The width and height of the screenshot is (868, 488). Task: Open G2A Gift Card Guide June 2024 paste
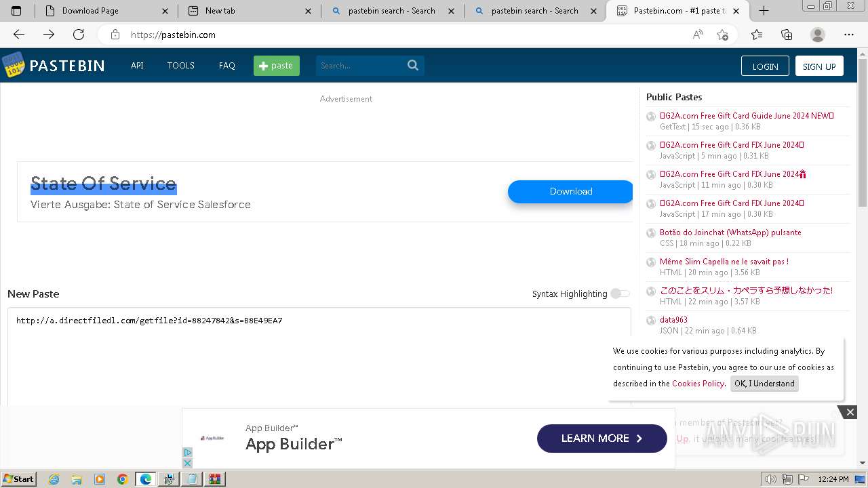[x=747, y=116]
